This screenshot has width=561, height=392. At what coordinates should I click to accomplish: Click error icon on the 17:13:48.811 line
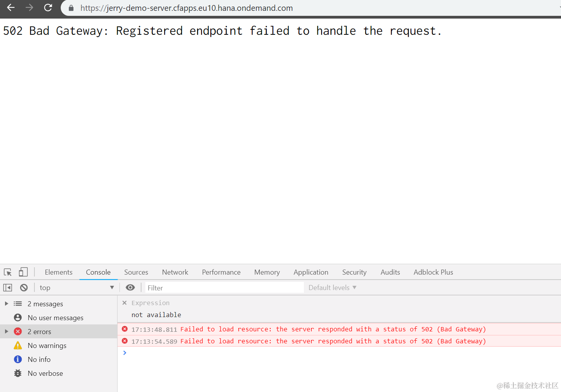(x=124, y=329)
